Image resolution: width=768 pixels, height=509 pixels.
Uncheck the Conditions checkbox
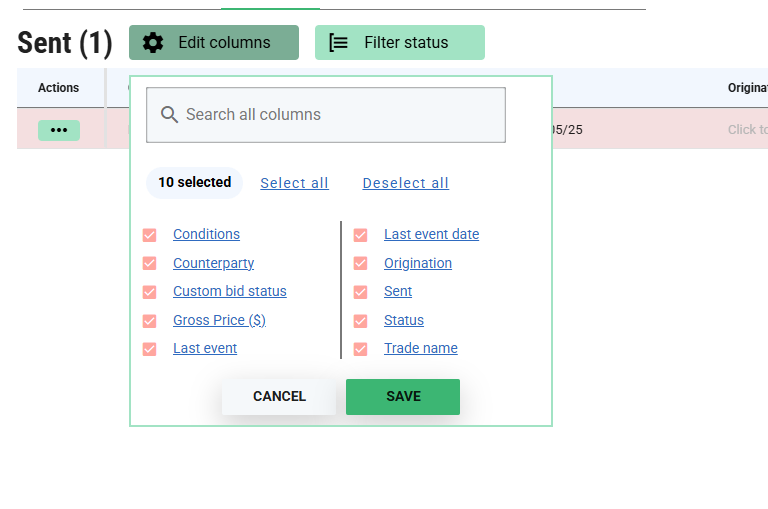(150, 235)
